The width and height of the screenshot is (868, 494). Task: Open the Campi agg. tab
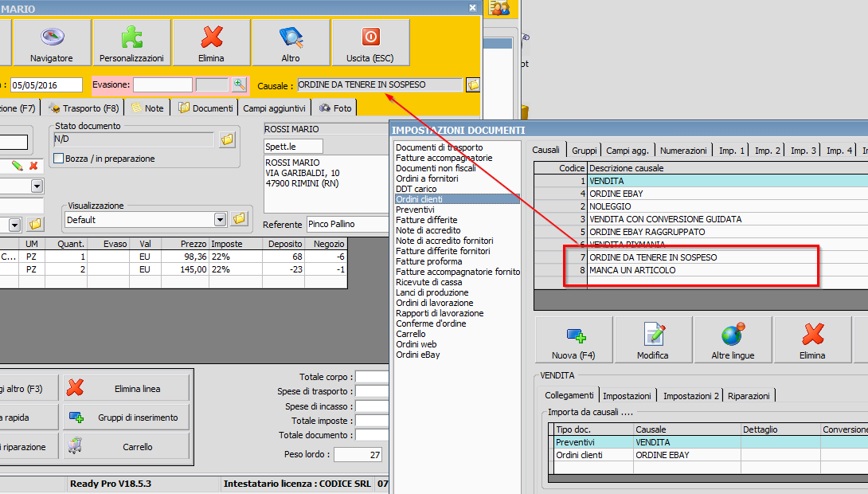click(628, 151)
